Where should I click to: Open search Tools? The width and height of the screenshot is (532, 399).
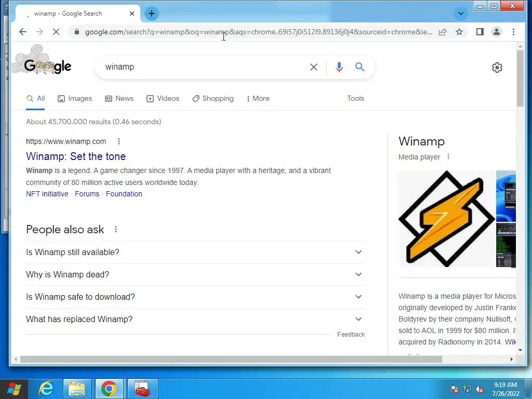355,98
